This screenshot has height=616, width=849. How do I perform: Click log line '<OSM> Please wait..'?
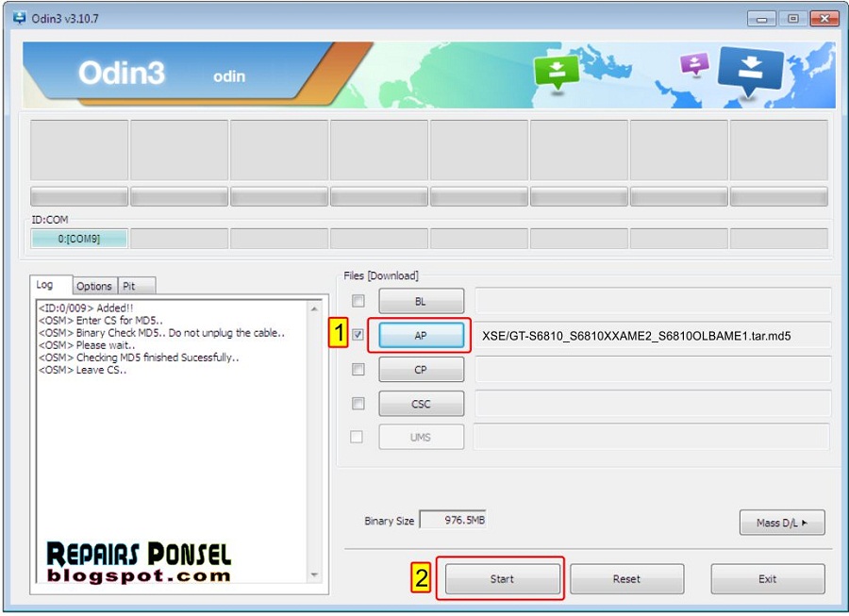click(x=87, y=345)
